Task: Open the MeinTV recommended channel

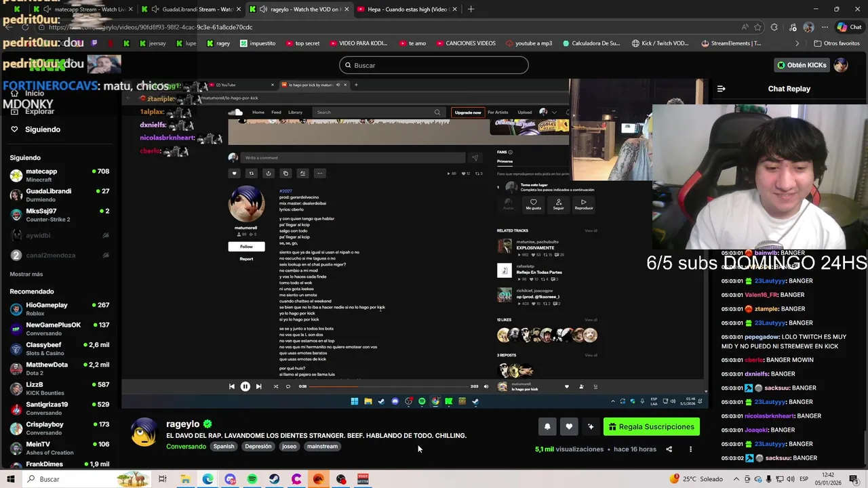Action: (60, 448)
